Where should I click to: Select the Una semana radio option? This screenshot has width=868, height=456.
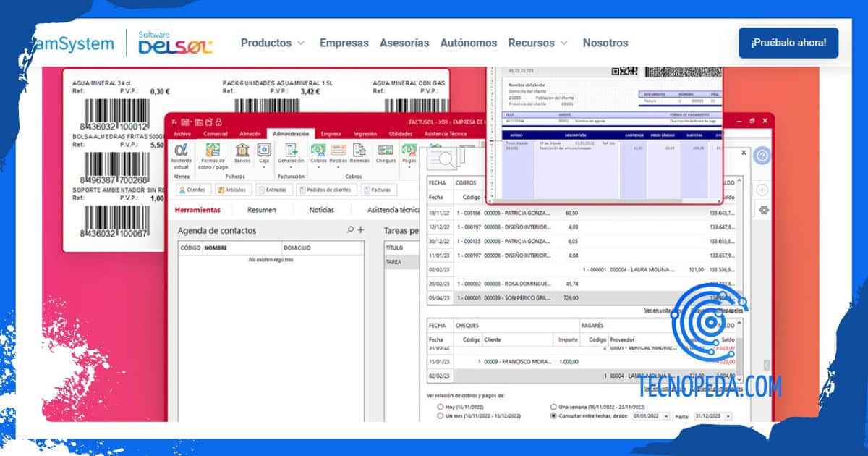[554, 408]
